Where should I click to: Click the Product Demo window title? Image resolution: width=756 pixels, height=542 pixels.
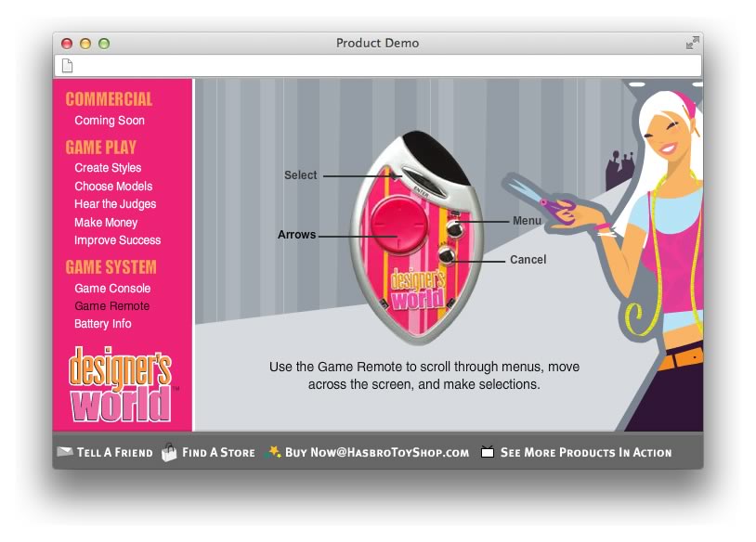pyautogui.click(x=377, y=43)
